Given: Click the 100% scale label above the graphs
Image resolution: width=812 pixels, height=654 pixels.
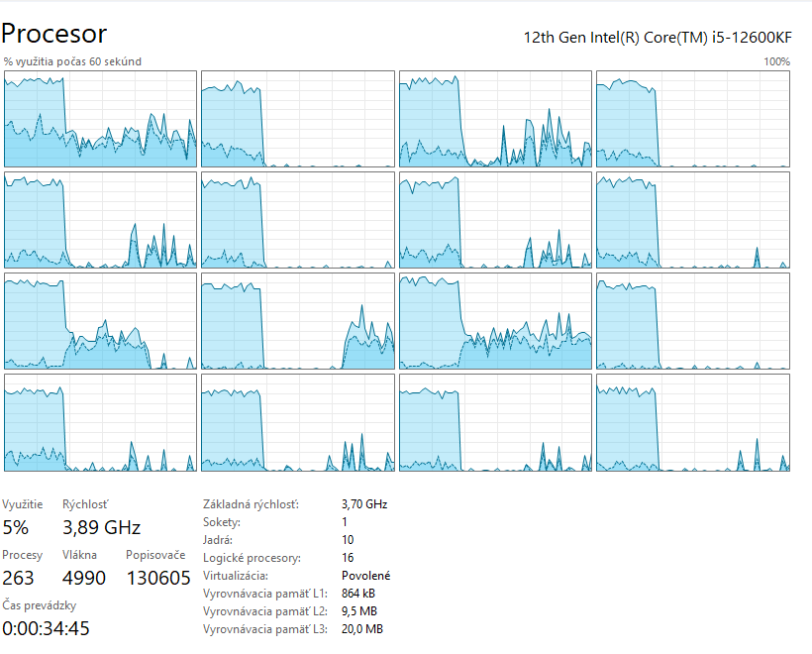Looking at the screenshot, I should pyautogui.click(x=776, y=61).
